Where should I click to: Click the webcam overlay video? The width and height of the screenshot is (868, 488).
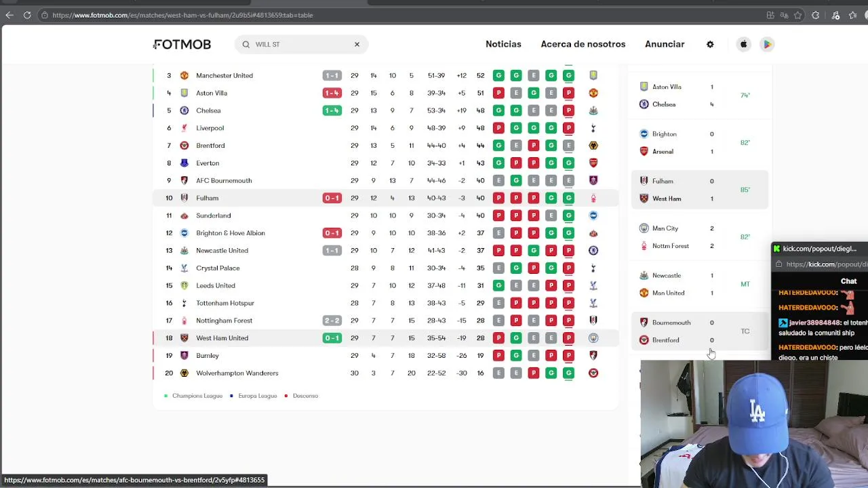(x=754, y=424)
